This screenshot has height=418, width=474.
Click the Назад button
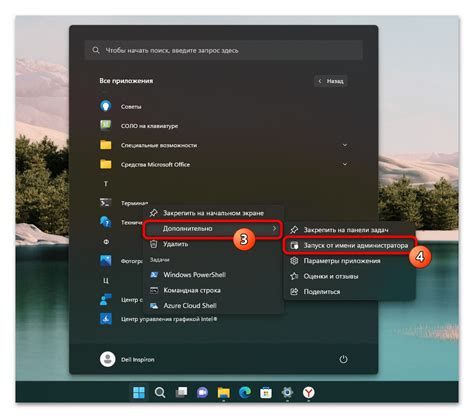331,81
